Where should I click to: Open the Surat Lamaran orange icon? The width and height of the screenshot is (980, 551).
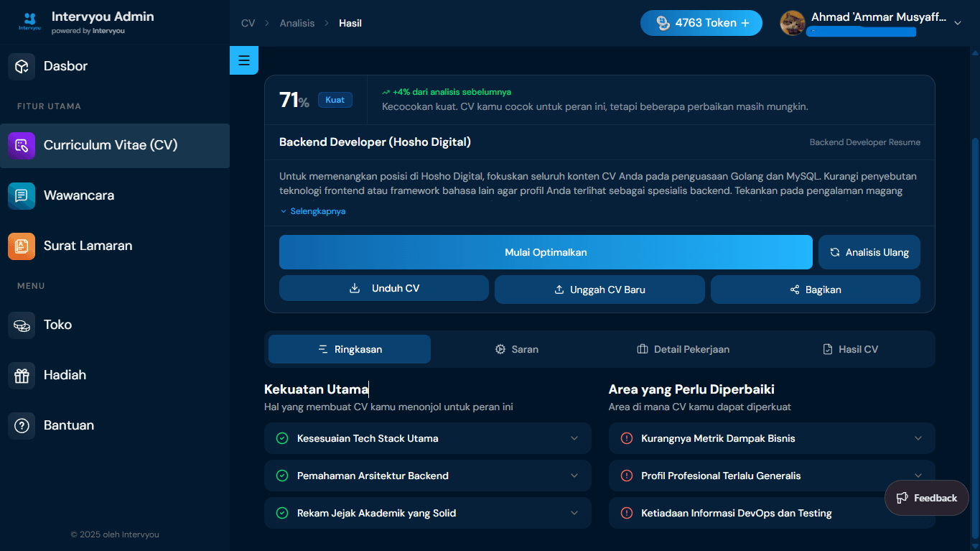(x=22, y=246)
